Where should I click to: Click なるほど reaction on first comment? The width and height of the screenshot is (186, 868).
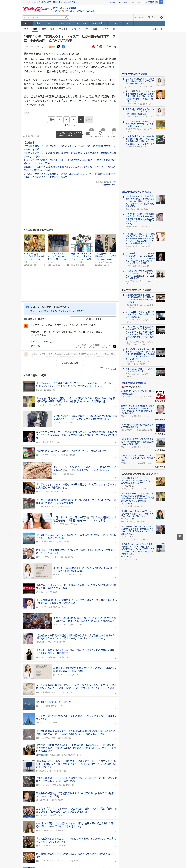(94, 346)
